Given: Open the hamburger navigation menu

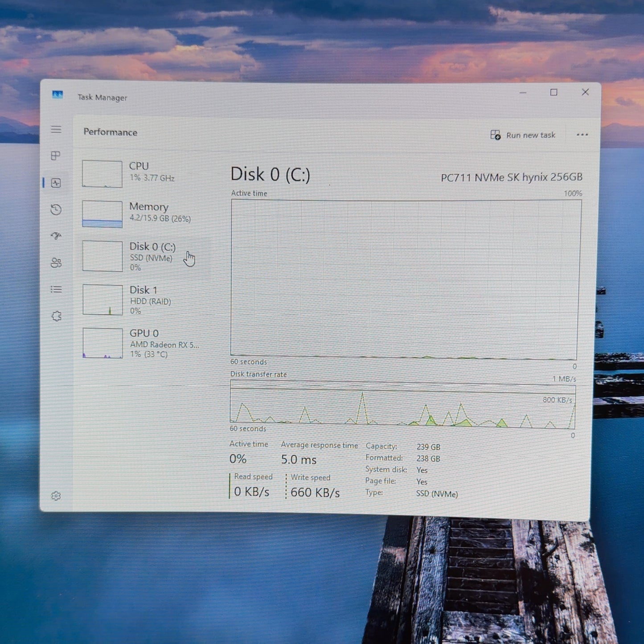Looking at the screenshot, I should click(56, 129).
